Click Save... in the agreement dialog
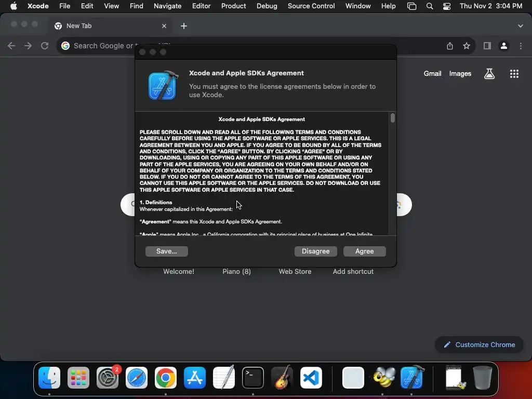The width and height of the screenshot is (532, 399). (x=167, y=251)
